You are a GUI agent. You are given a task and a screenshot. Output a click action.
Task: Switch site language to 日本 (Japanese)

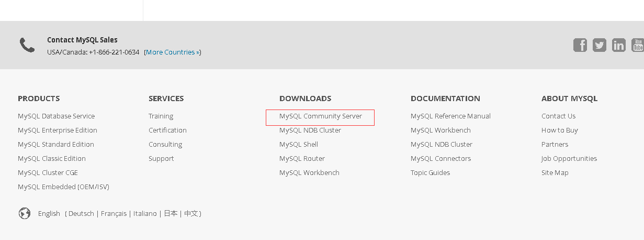171,214
